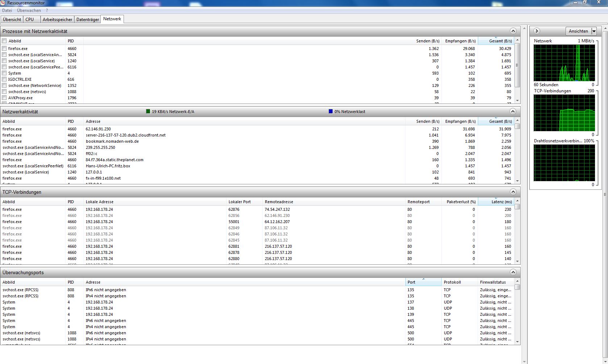Sort network activity by Adresse header
Image resolution: width=608 pixels, height=364 pixels.
pos(244,121)
